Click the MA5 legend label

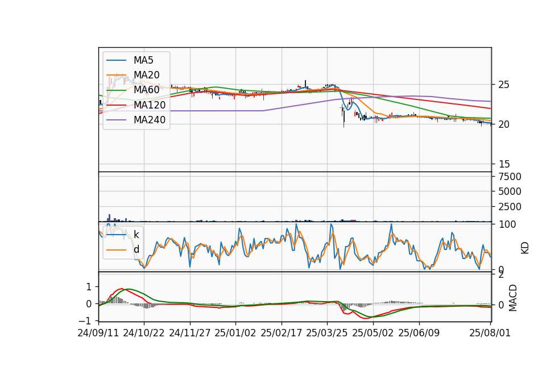(143, 60)
